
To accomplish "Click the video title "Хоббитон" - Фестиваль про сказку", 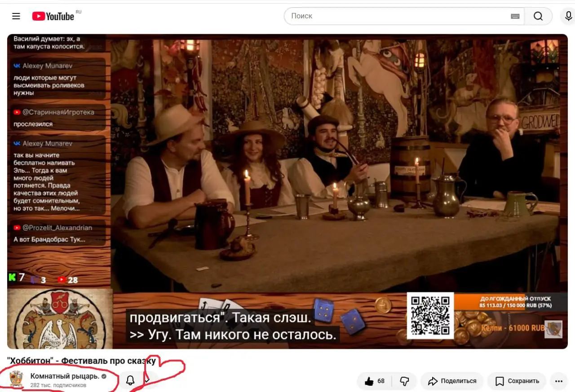I will (82, 361).
